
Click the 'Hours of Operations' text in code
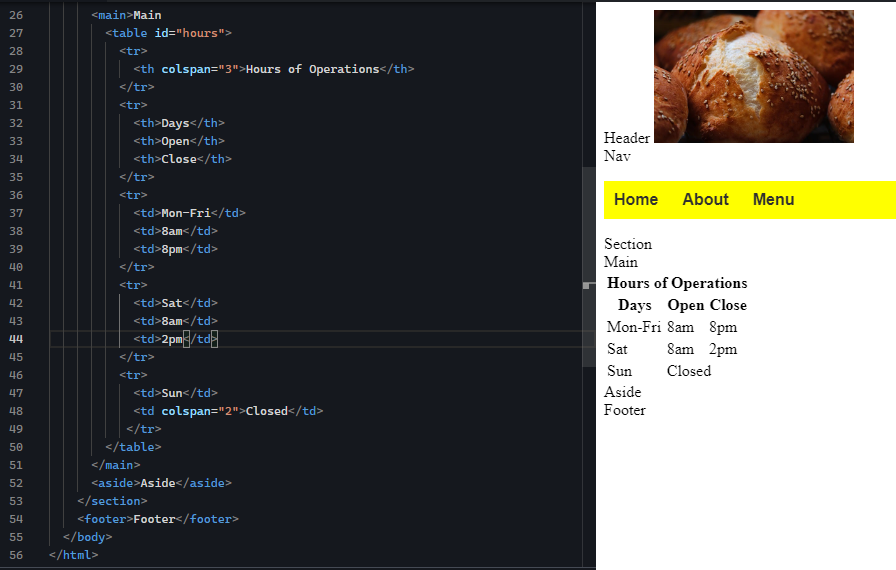click(x=312, y=69)
